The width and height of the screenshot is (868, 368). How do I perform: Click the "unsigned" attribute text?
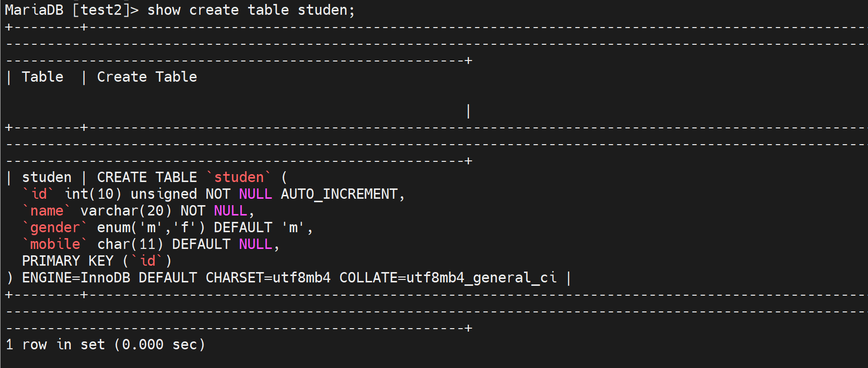coord(164,194)
